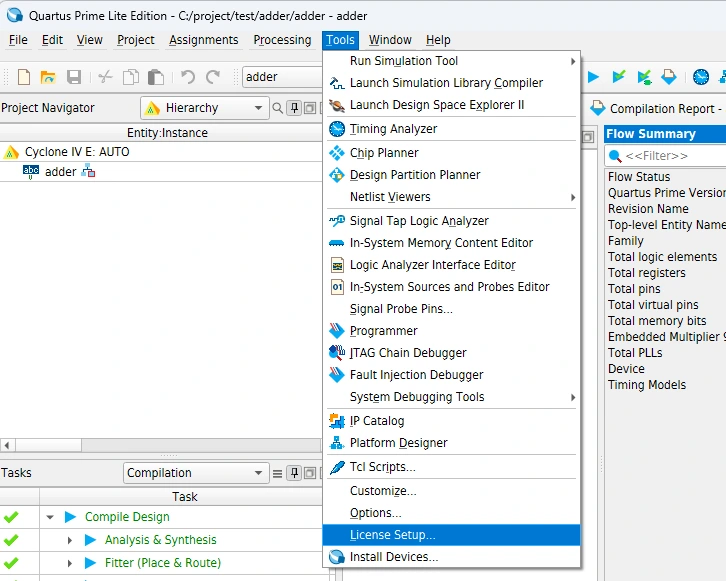Click the Undo arrow in toolbar

pyautogui.click(x=188, y=77)
